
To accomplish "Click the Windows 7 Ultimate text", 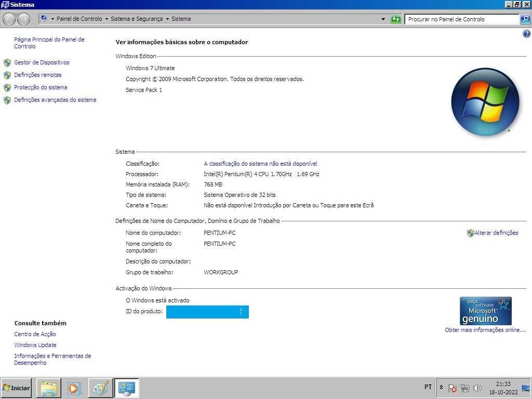I will point(150,68).
